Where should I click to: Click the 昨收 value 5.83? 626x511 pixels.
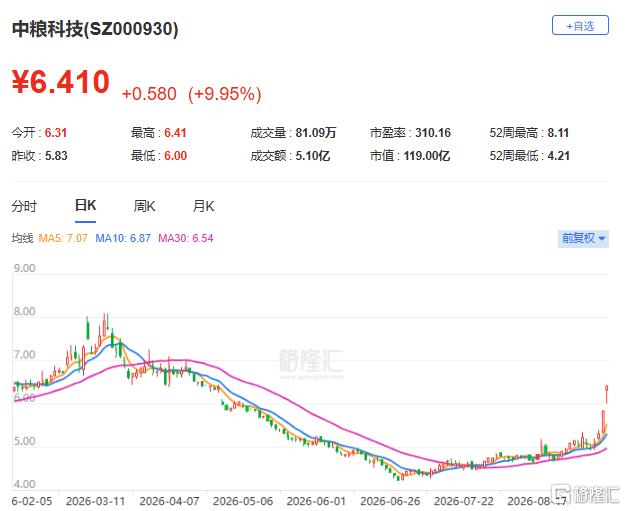[56, 156]
